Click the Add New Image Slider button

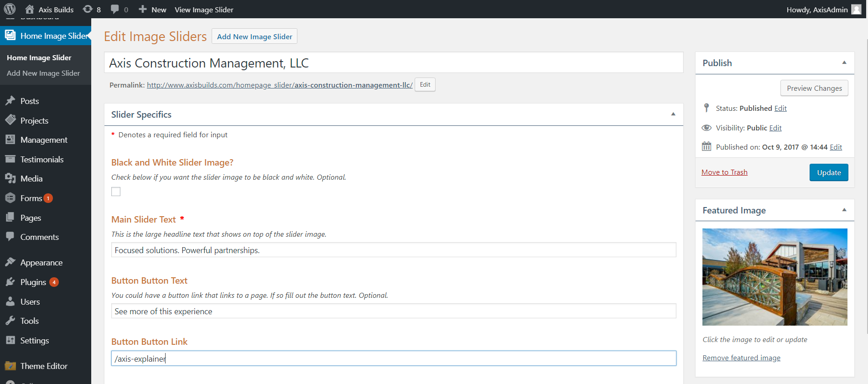click(255, 36)
